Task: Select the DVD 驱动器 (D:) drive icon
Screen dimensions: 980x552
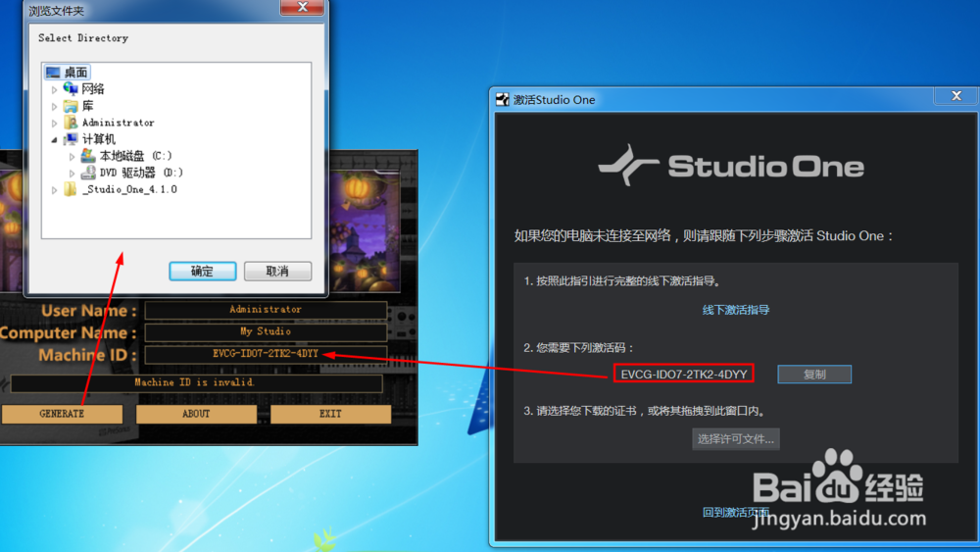Action: tap(88, 172)
